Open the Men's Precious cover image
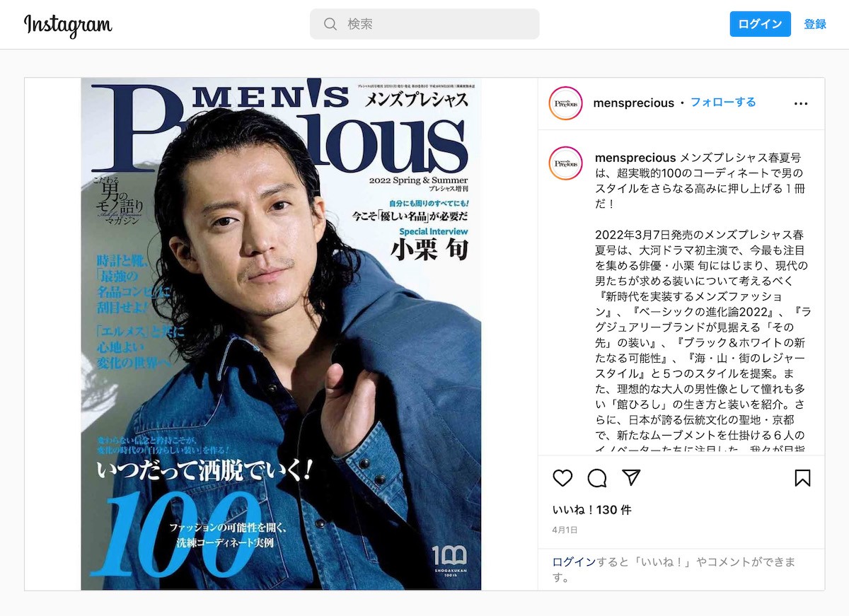 [x=281, y=334]
